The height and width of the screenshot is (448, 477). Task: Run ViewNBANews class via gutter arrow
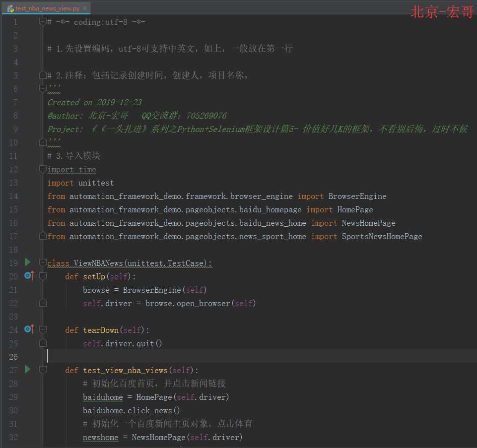(x=27, y=262)
